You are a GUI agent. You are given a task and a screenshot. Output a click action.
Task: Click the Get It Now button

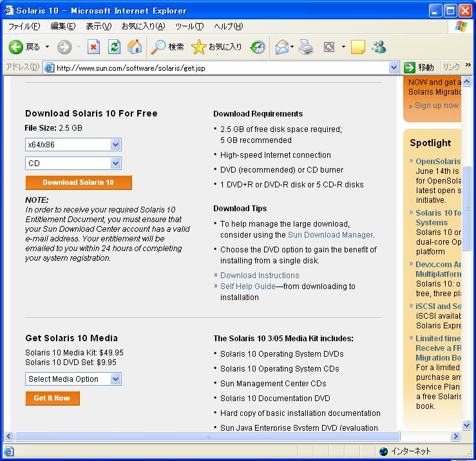coord(52,398)
